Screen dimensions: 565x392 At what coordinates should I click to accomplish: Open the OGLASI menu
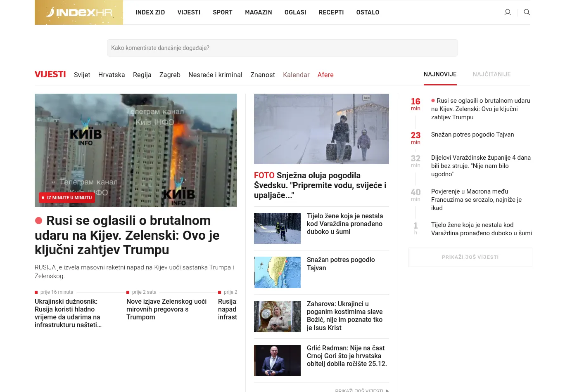(x=295, y=12)
